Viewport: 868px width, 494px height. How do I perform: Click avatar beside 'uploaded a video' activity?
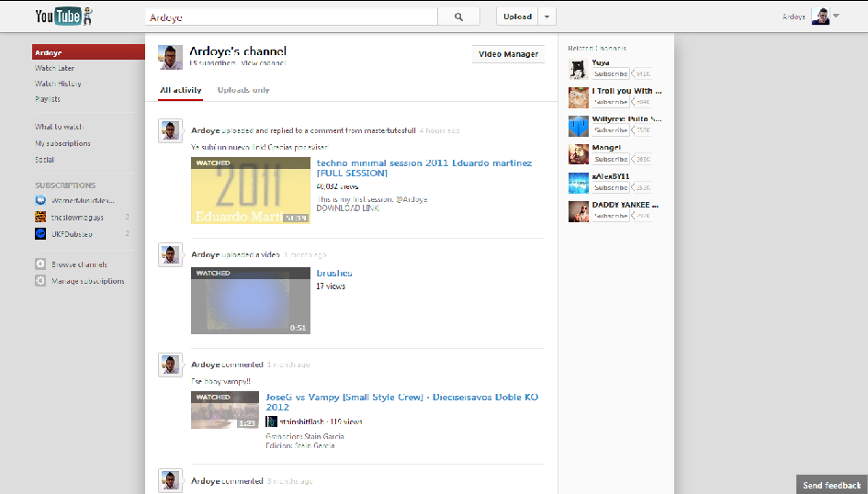tap(170, 254)
